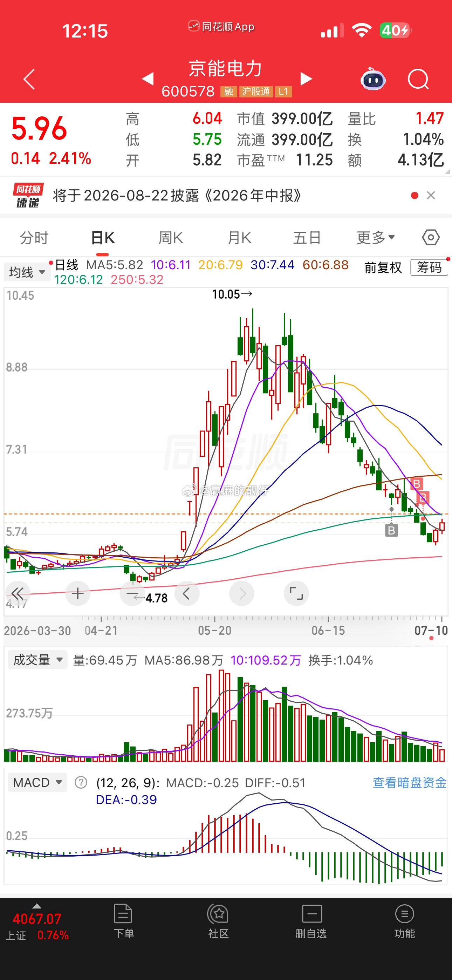Select 五日 tab

point(307,238)
